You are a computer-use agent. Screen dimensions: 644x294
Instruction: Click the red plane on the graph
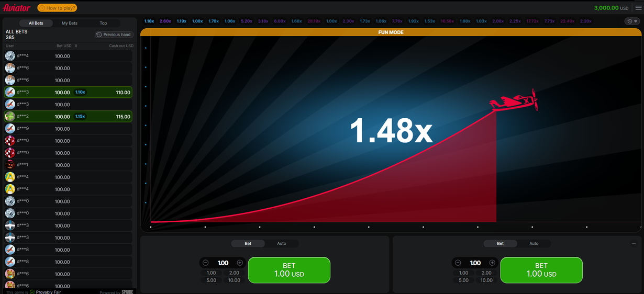click(x=514, y=100)
